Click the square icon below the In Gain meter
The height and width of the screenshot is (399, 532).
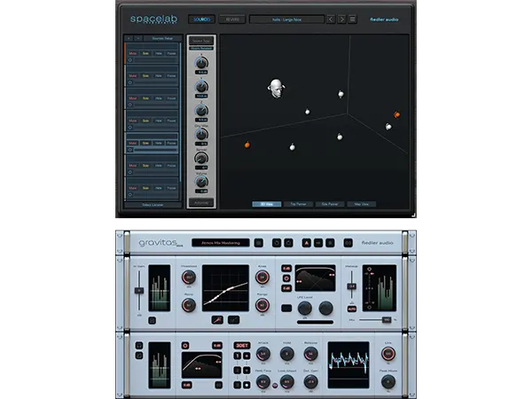pos(152,320)
